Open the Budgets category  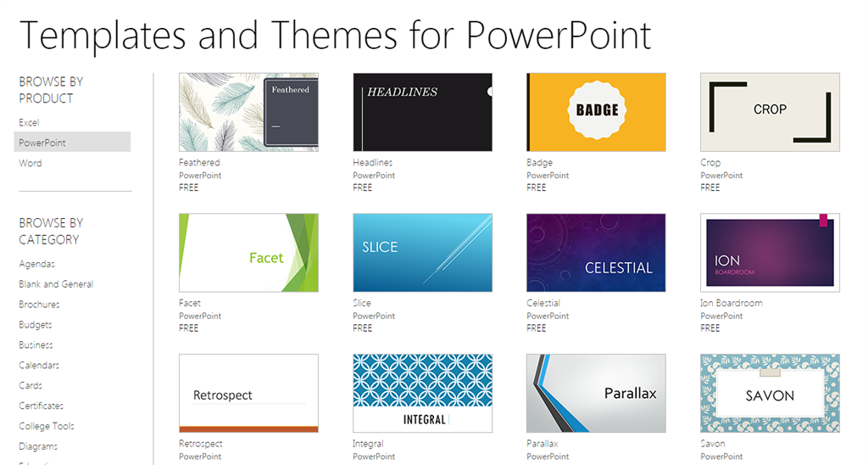click(35, 324)
